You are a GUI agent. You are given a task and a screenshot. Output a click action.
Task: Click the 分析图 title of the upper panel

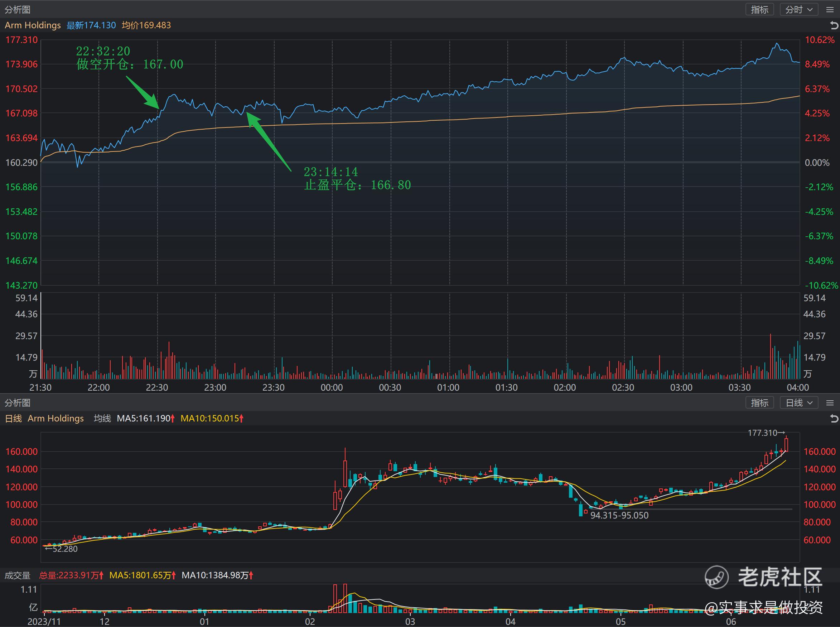pos(18,9)
